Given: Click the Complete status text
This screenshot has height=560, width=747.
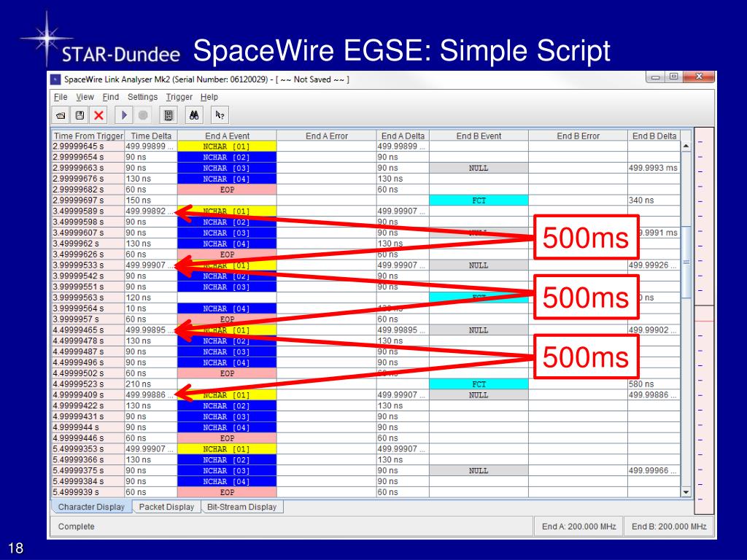Looking at the screenshot, I should point(76,526).
